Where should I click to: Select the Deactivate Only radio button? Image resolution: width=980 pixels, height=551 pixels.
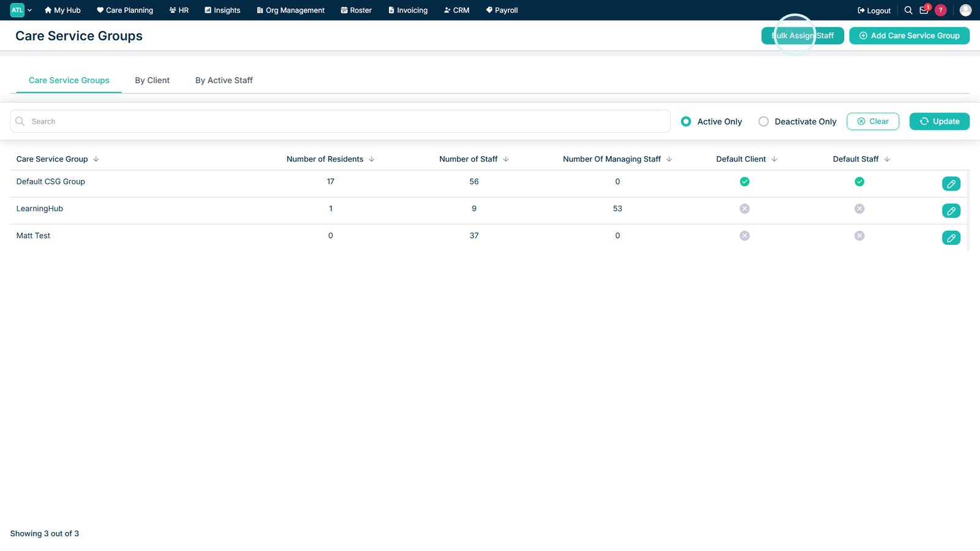[763, 121]
